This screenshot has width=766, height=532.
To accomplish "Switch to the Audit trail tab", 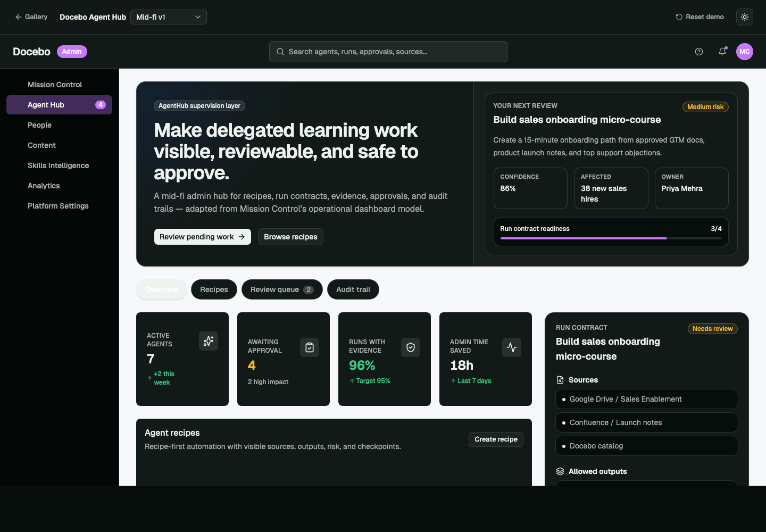I will [x=353, y=289].
